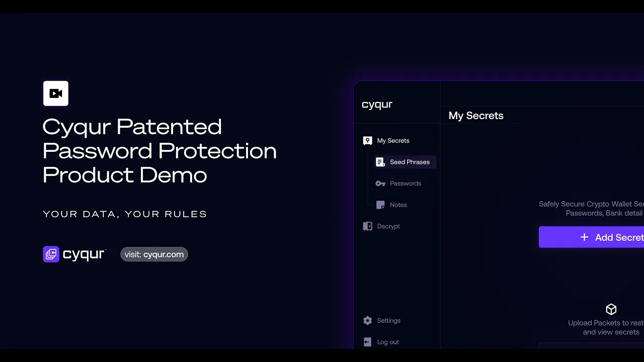The height and width of the screenshot is (362, 644).
Task: Open My Secrets in the sidebar
Action: pyautogui.click(x=386, y=141)
